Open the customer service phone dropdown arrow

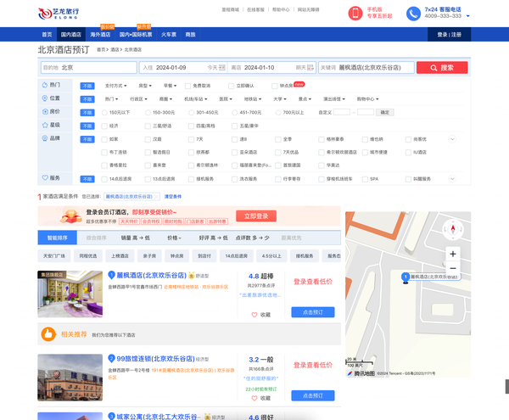(x=467, y=16)
